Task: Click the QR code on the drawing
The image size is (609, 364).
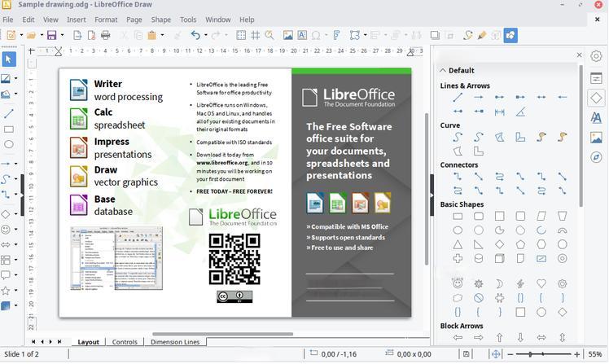Action: tap(234, 259)
